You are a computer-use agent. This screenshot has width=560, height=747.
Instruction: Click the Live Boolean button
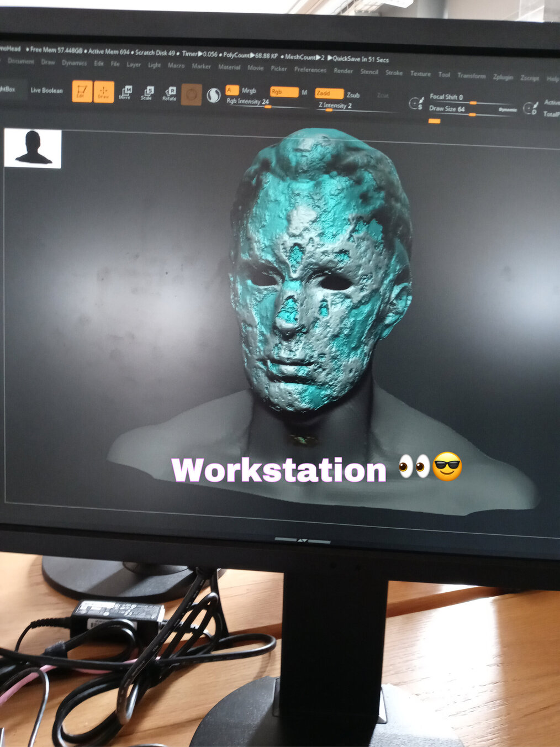tap(46, 90)
